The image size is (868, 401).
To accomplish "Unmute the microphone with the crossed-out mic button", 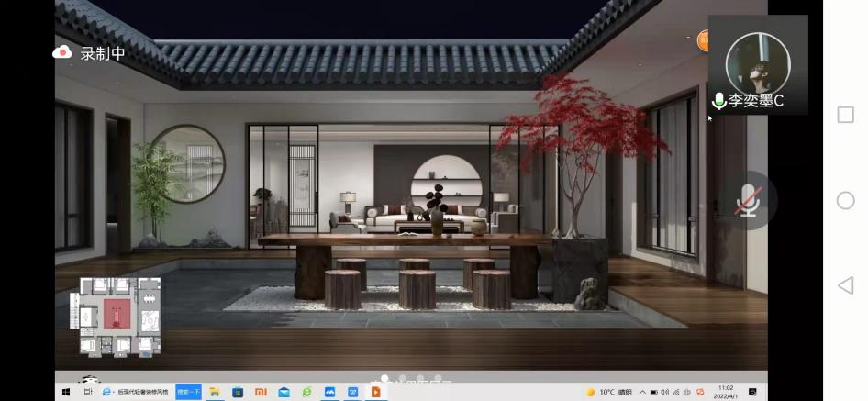I will pyautogui.click(x=748, y=200).
